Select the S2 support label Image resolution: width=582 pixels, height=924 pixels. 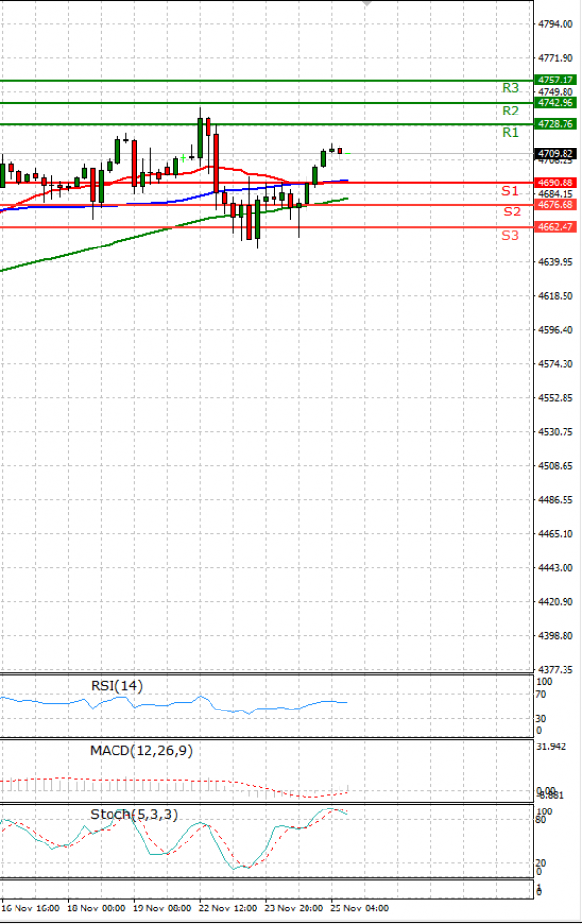coord(512,213)
